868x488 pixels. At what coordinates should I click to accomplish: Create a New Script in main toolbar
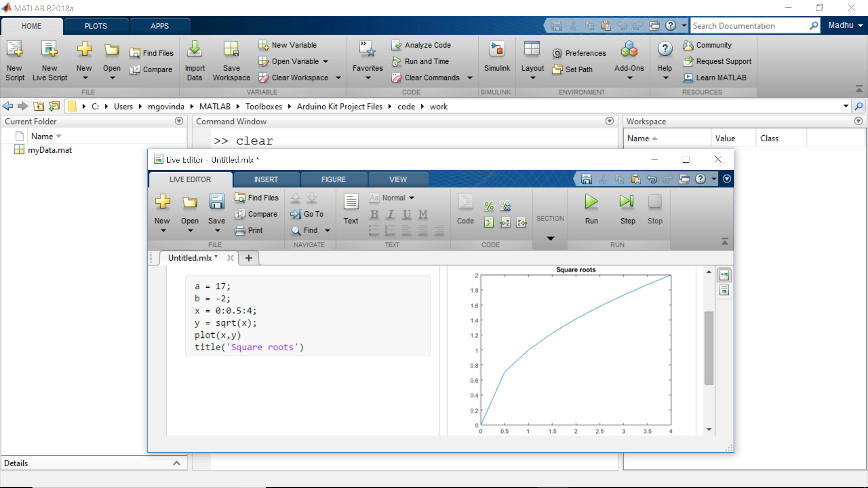coord(15,61)
